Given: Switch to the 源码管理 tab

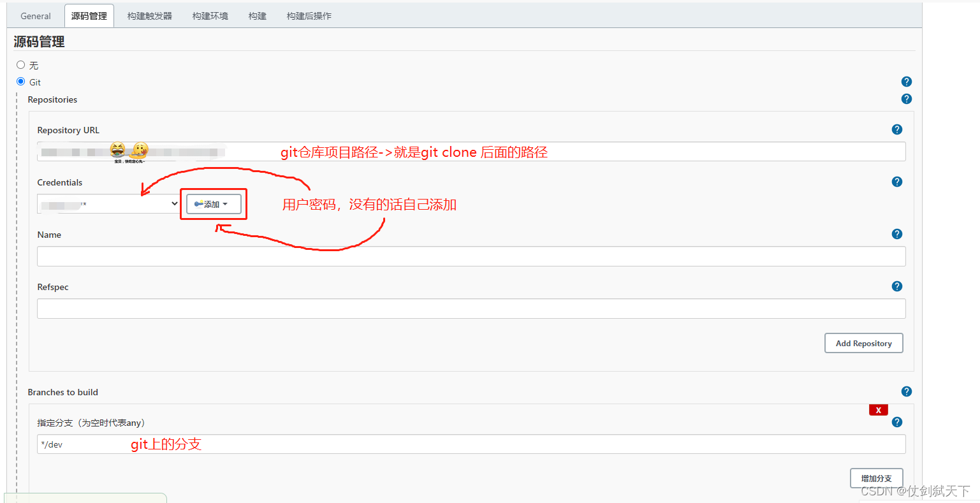Looking at the screenshot, I should [89, 16].
